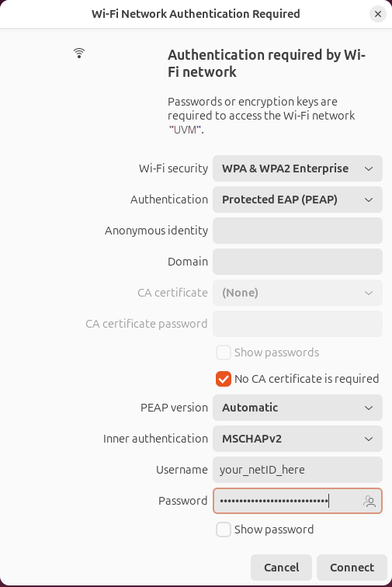Image resolution: width=392 pixels, height=587 pixels.
Task: Click the Inner authentication chevron arrow
Action: coord(369,439)
